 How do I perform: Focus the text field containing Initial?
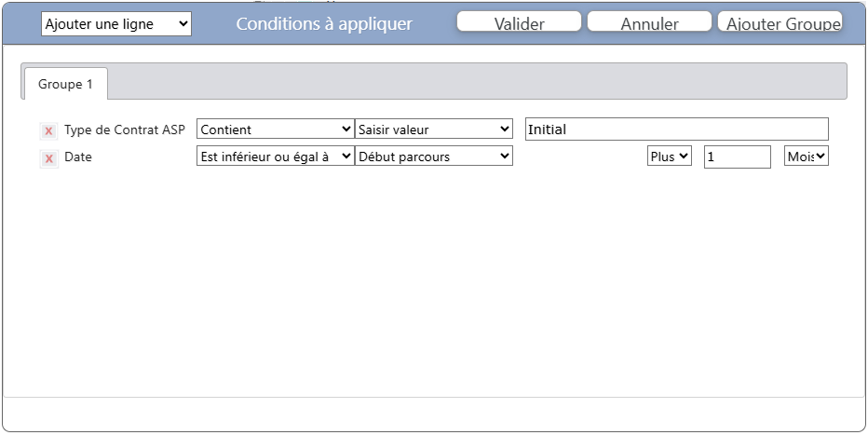point(676,129)
